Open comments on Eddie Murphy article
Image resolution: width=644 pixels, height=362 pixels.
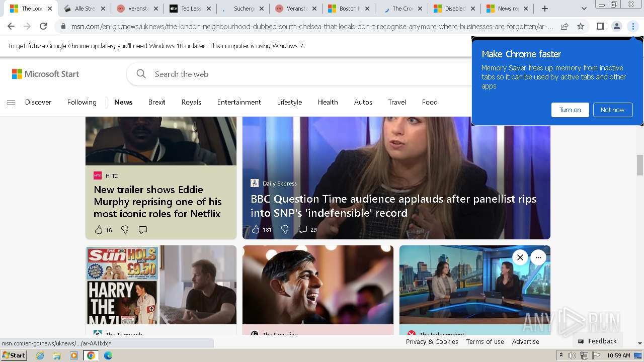click(x=143, y=230)
